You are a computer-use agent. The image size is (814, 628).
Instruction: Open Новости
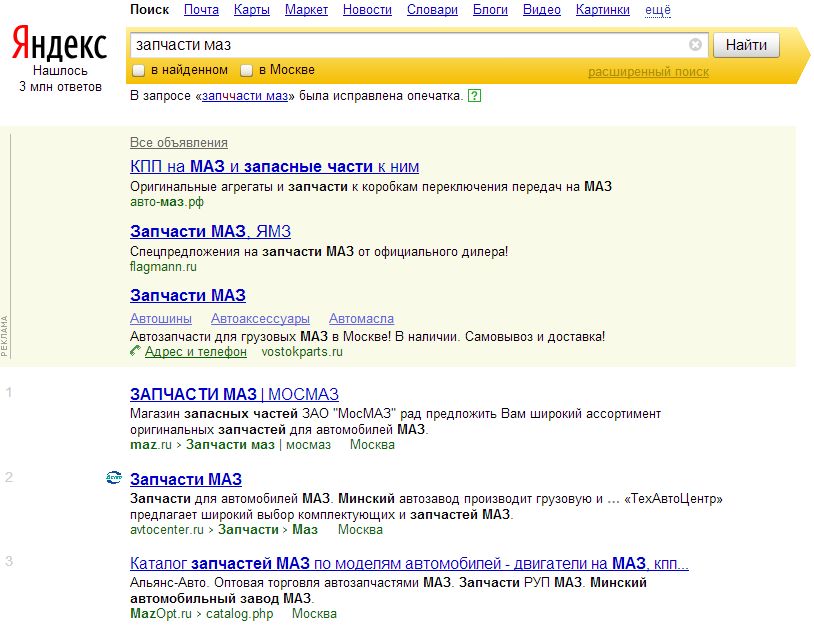tap(368, 10)
